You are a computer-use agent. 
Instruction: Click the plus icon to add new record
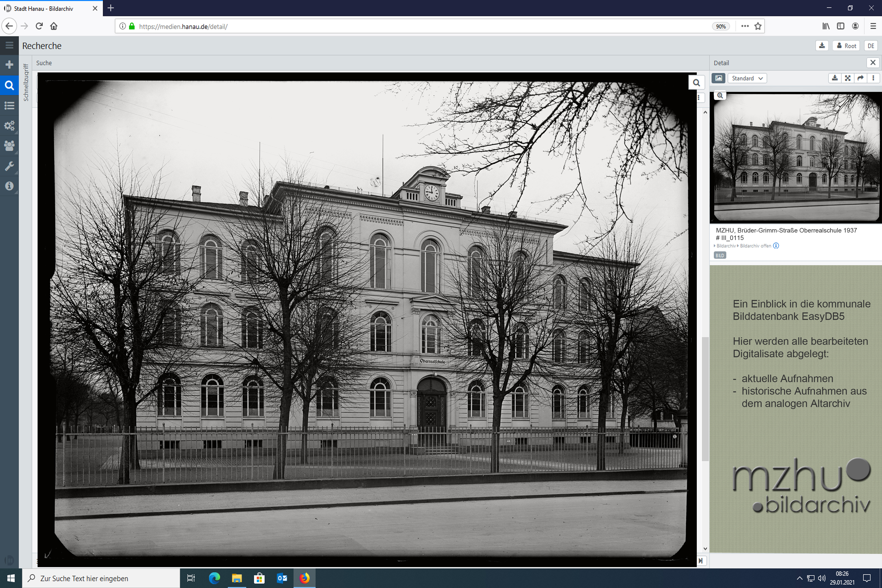[x=9, y=64]
